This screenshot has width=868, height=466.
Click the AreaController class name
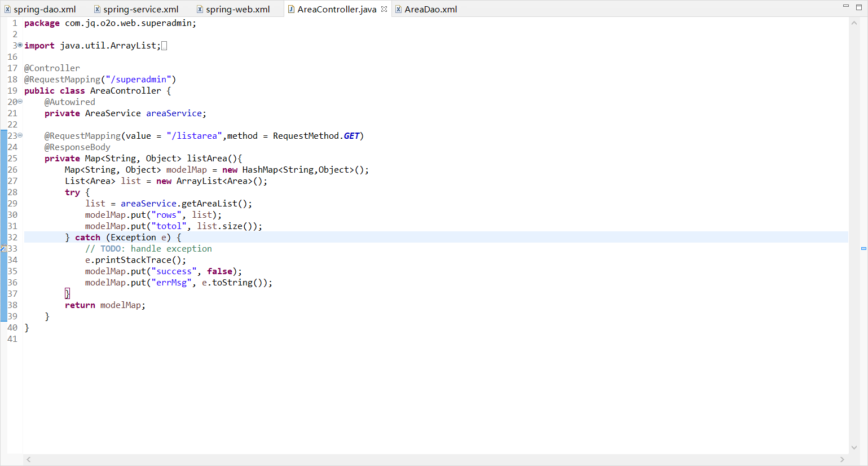pyautogui.click(x=126, y=91)
